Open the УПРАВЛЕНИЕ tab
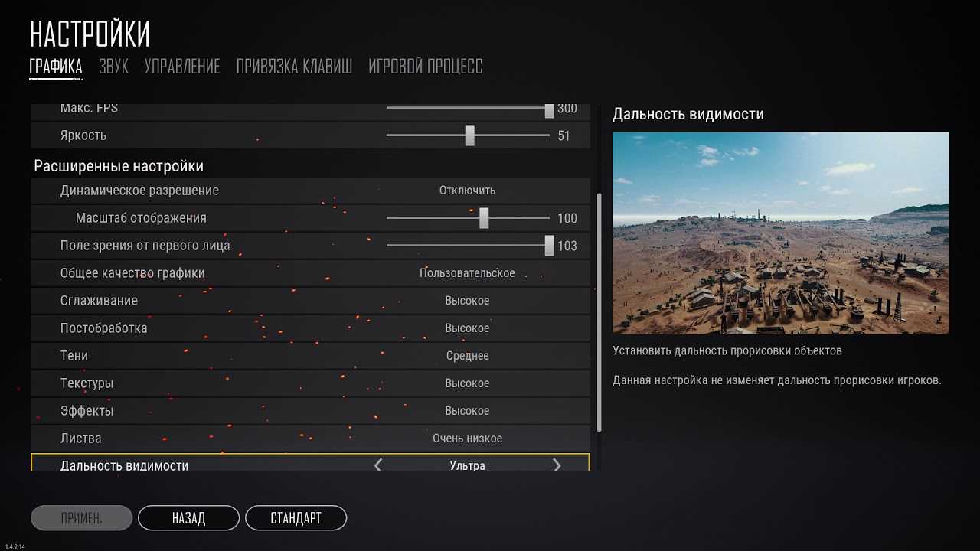This screenshot has width=980, height=551. coord(182,67)
